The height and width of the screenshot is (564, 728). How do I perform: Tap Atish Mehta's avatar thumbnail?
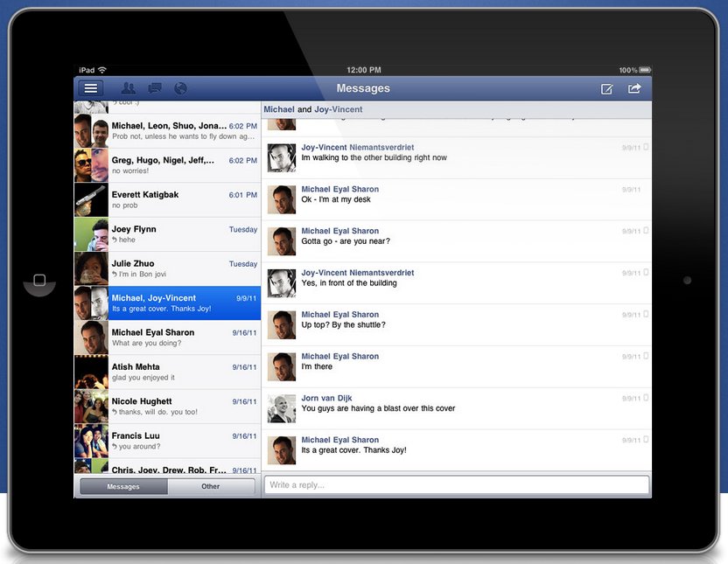click(x=92, y=372)
